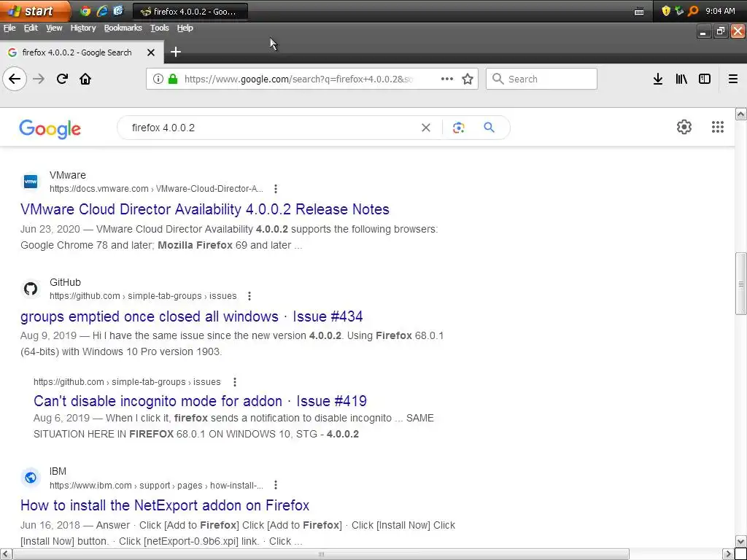Open 'groups emptied once closed all windows' link
The width and height of the screenshot is (747, 560).
(192, 316)
